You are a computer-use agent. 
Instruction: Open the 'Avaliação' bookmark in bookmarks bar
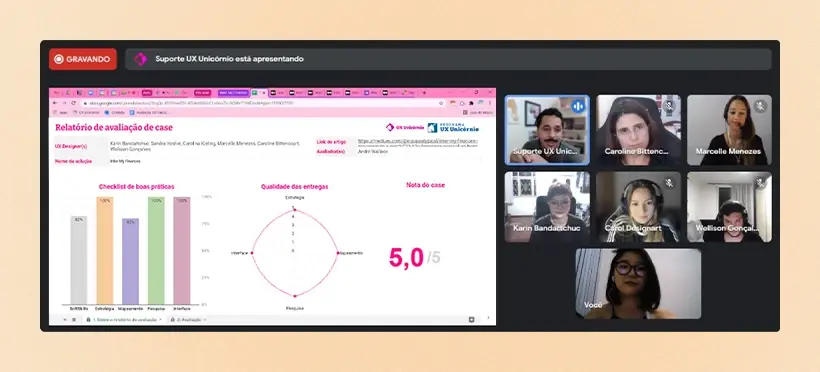[x=149, y=112]
